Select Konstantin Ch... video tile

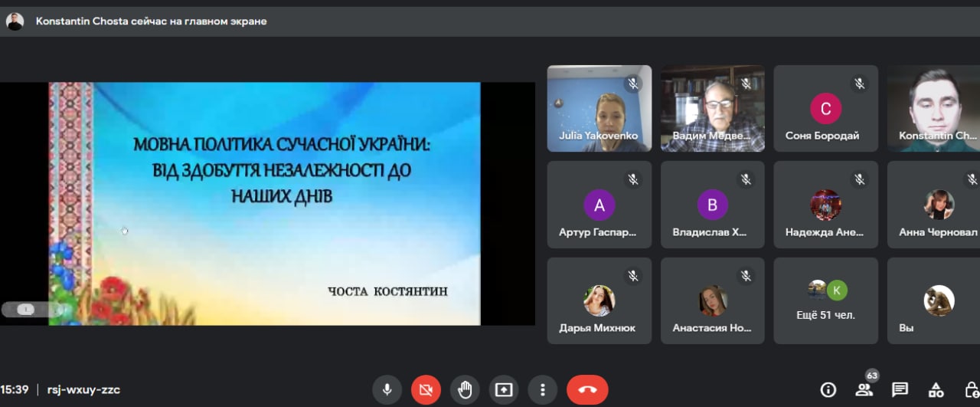click(933, 108)
